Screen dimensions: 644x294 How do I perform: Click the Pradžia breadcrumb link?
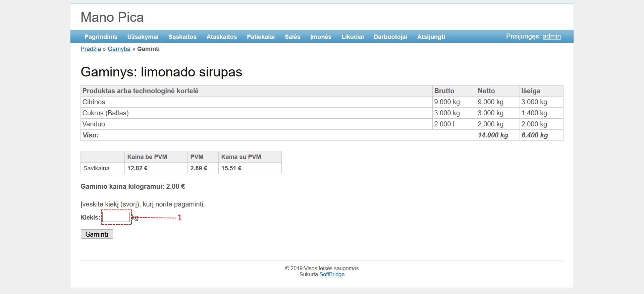[91, 49]
